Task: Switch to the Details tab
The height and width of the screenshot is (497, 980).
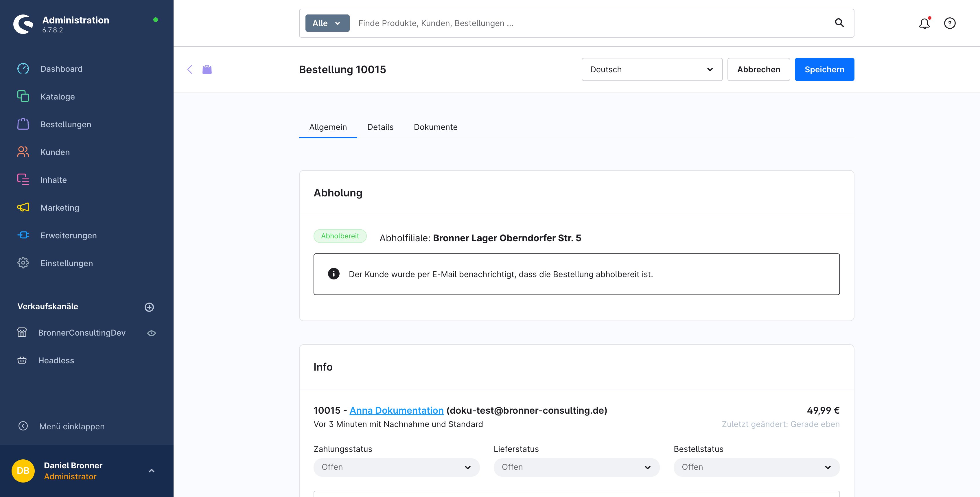Action: pos(380,127)
